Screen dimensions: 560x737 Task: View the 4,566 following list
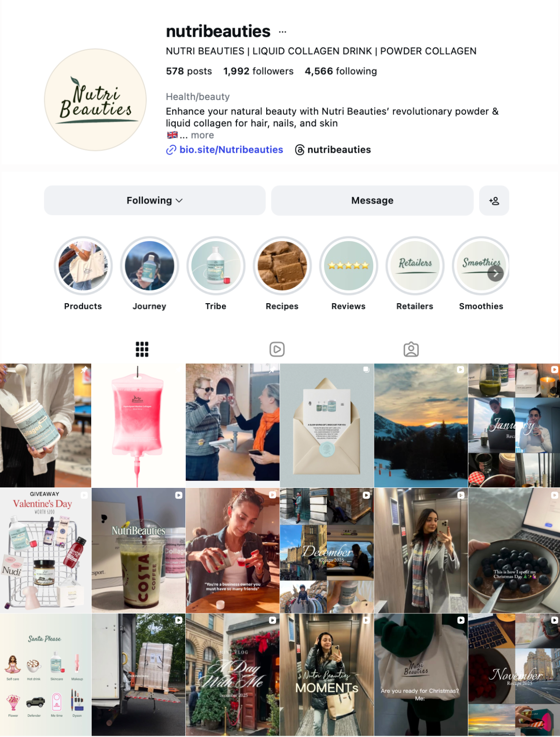[x=341, y=71]
